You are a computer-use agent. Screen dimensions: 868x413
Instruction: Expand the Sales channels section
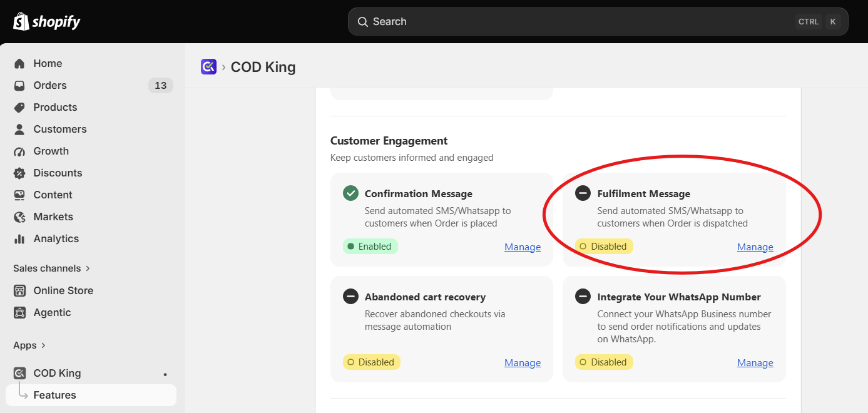tap(52, 268)
